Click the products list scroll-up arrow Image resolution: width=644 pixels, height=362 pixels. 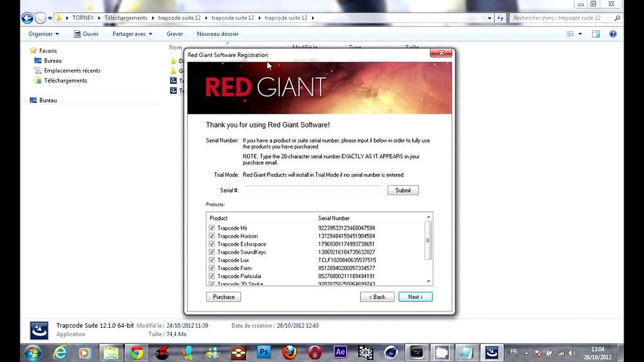pos(428,217)
